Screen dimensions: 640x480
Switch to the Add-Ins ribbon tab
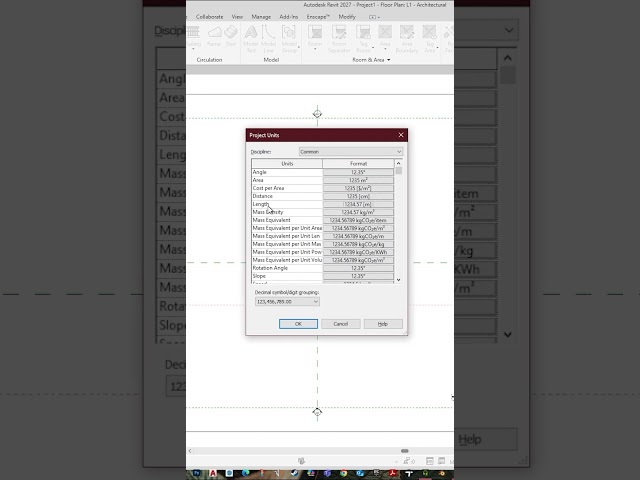click(289, 17)
